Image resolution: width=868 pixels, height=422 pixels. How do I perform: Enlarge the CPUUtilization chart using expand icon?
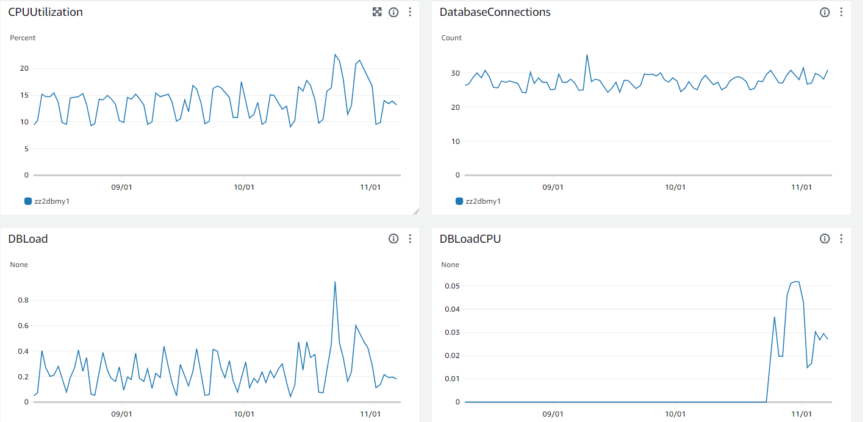[377, 12]
